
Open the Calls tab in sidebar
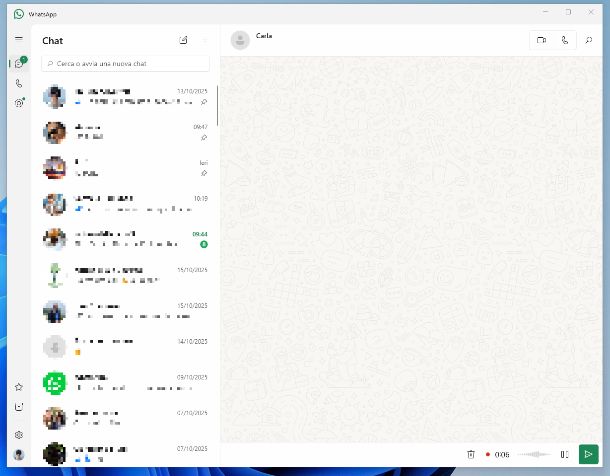click(x=19, y=84)
